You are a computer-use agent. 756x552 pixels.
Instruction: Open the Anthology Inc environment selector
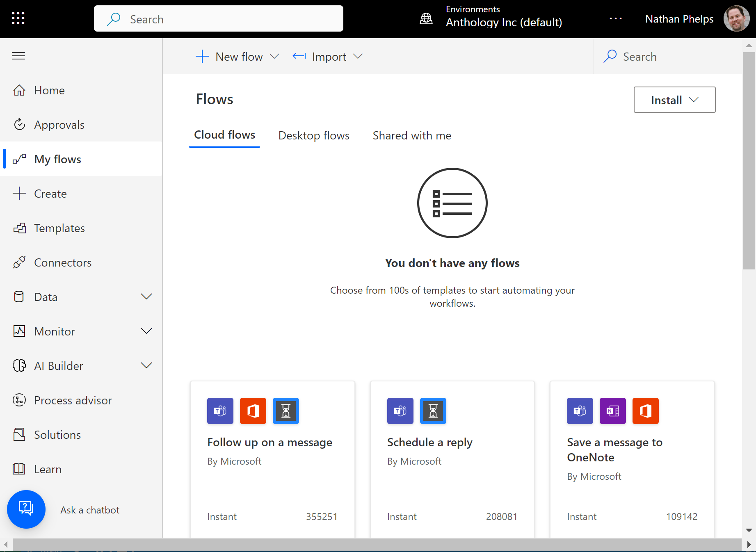coord(504,22)
